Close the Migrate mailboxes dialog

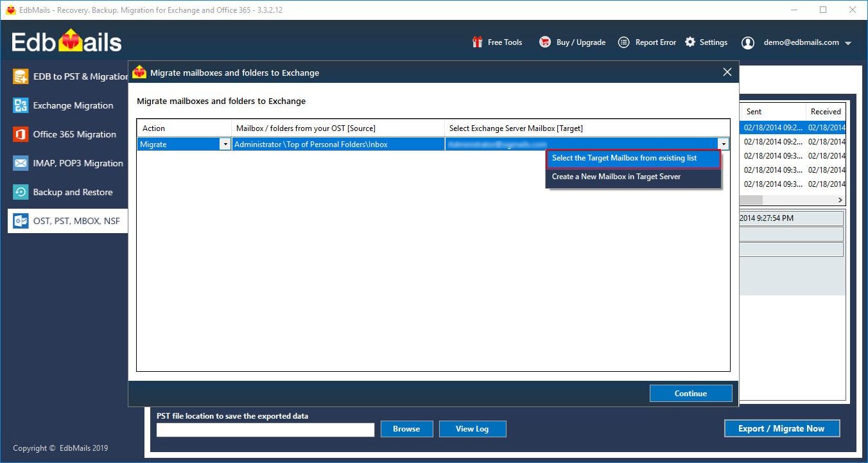[x=727, y=72]
